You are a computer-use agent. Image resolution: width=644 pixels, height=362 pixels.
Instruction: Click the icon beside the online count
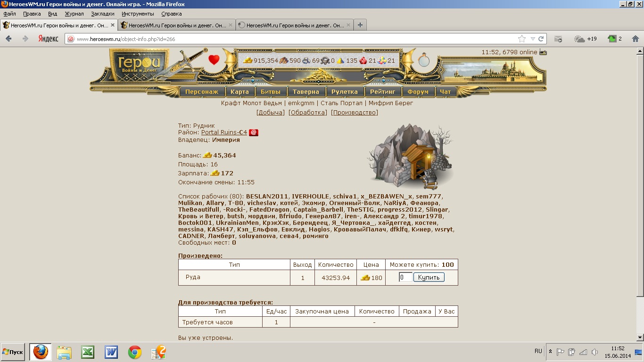pos(543,52)
